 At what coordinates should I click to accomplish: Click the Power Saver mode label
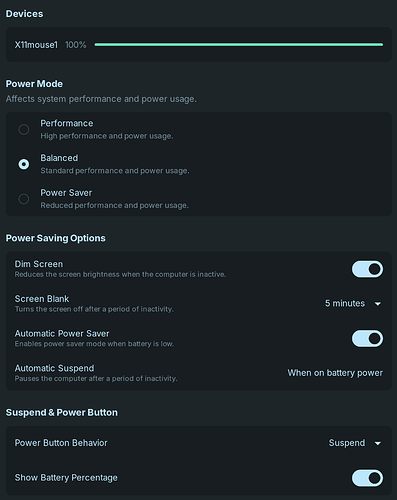[x=66, y=193]
